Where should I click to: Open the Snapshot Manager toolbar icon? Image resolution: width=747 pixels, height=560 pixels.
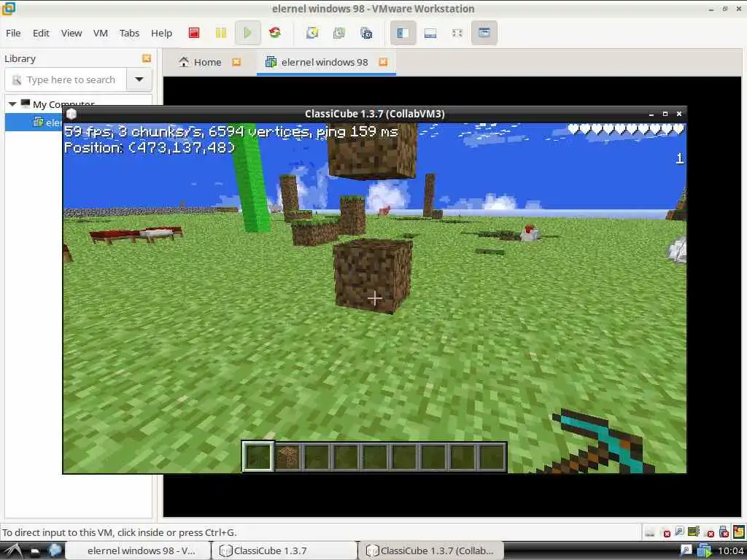[x=366, y=33]
